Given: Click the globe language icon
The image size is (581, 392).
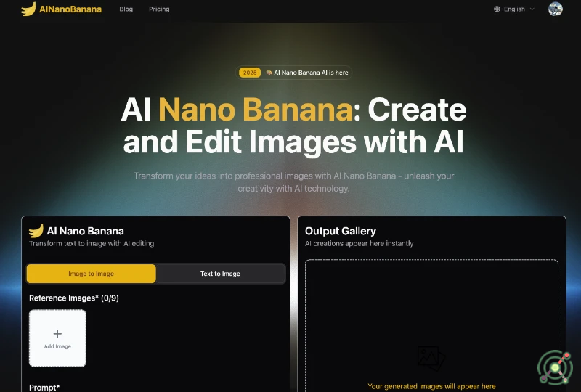Looking at the screenshot, I should (497, 9).
